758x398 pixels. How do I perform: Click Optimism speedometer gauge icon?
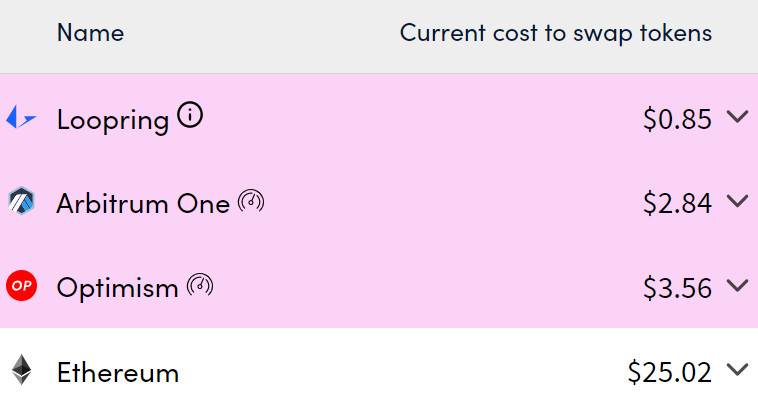[200, 285]
